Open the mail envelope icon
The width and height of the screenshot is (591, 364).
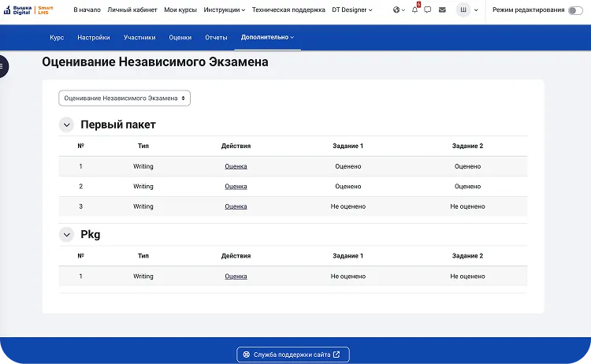[x=443, y=9]
